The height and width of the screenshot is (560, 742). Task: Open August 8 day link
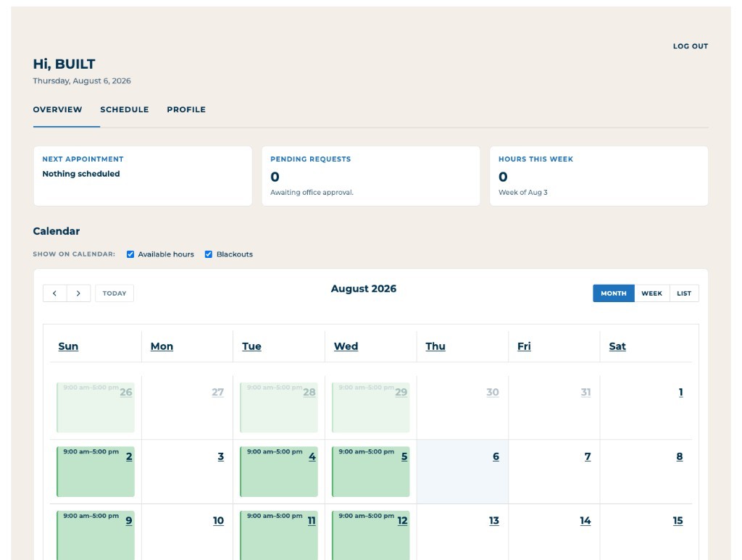680,456
